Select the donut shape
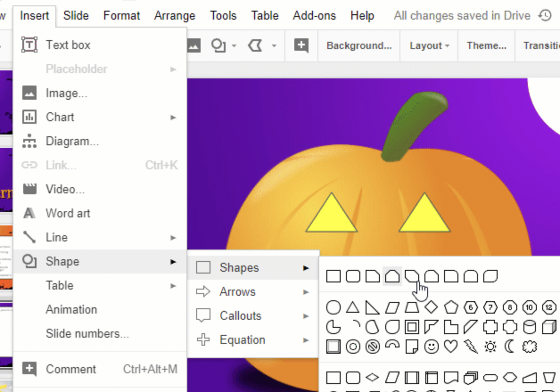 (353, 347)
